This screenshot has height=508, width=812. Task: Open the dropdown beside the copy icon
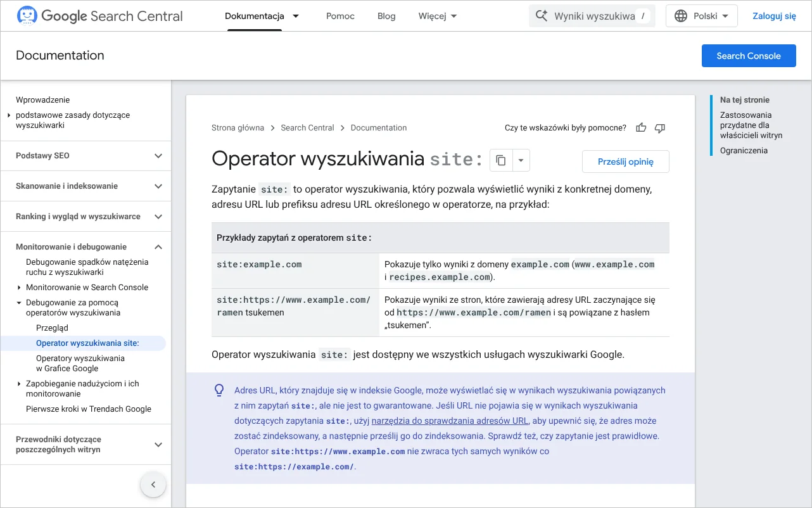[x=521, y=161]
